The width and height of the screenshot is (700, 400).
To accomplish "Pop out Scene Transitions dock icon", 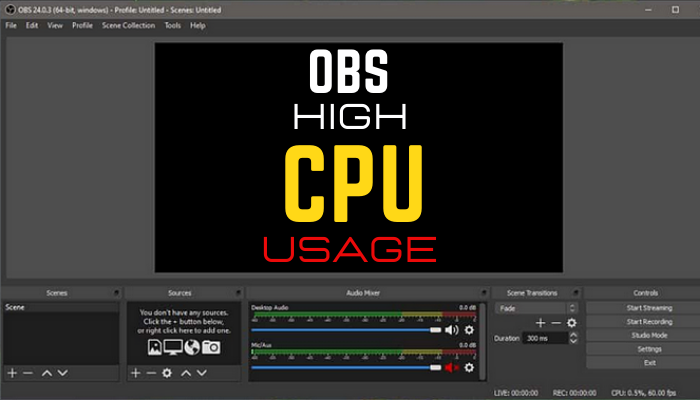I will tap(576, 293).
